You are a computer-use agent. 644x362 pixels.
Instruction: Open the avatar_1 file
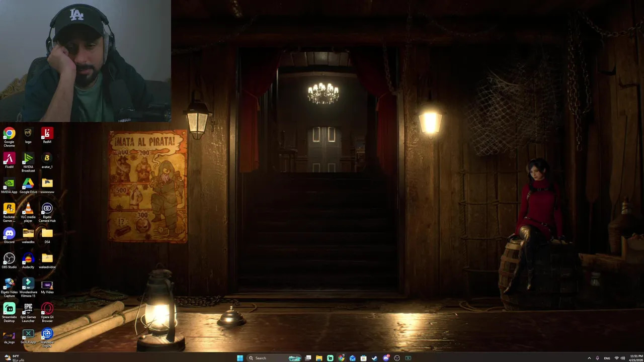(x=47, y=161)
